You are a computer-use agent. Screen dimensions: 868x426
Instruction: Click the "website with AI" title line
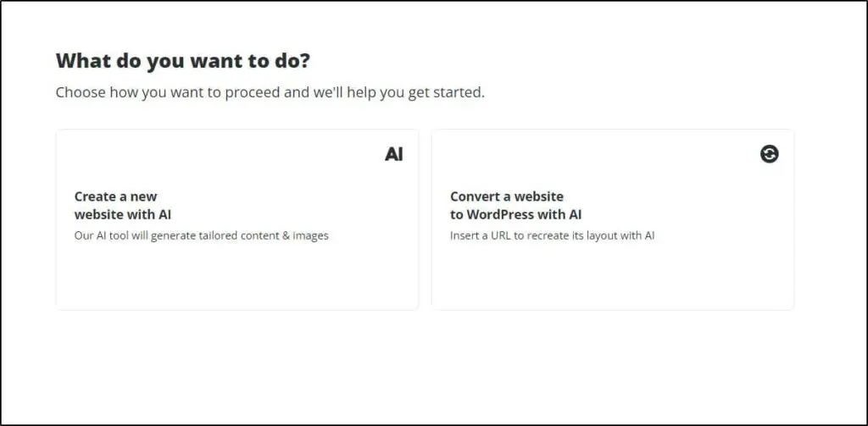(x=123, y=215)
